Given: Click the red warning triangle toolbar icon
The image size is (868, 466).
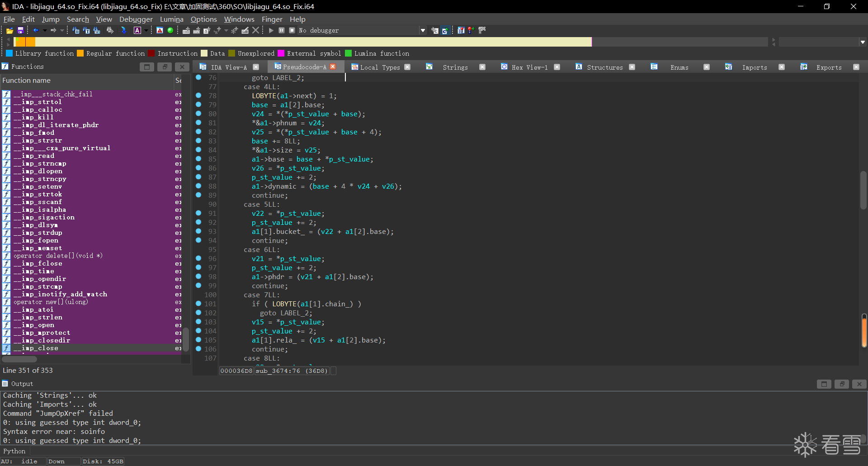Looking at the screenshot, I should [x=160, y=30].
